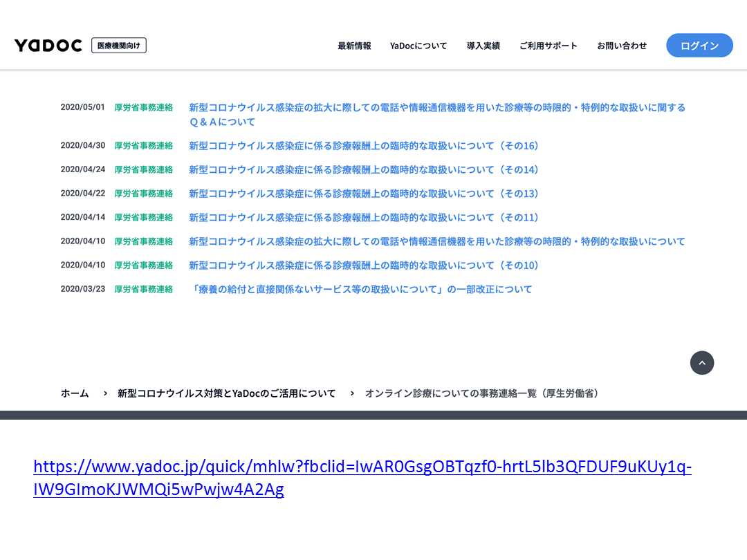Open ご利用サポート in navigation
Viewport: 747px width, 560px height.
click(x=548, y=46)
